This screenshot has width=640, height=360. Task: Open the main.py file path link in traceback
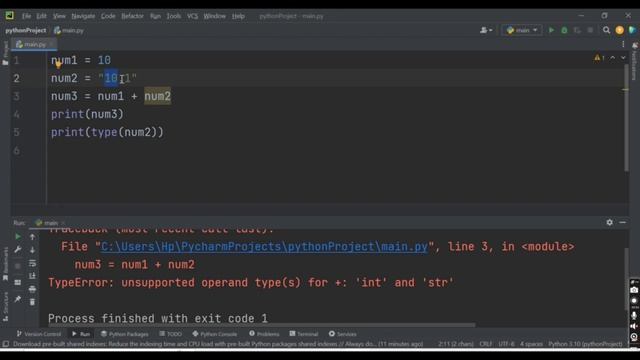(x=264, y=247)
